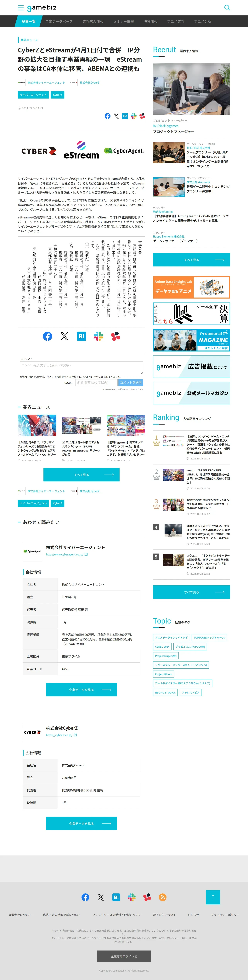Viewport: 248px width, 980px height.
Task: Click the back-to-top arrow button
Action: (x=213, y=897)
